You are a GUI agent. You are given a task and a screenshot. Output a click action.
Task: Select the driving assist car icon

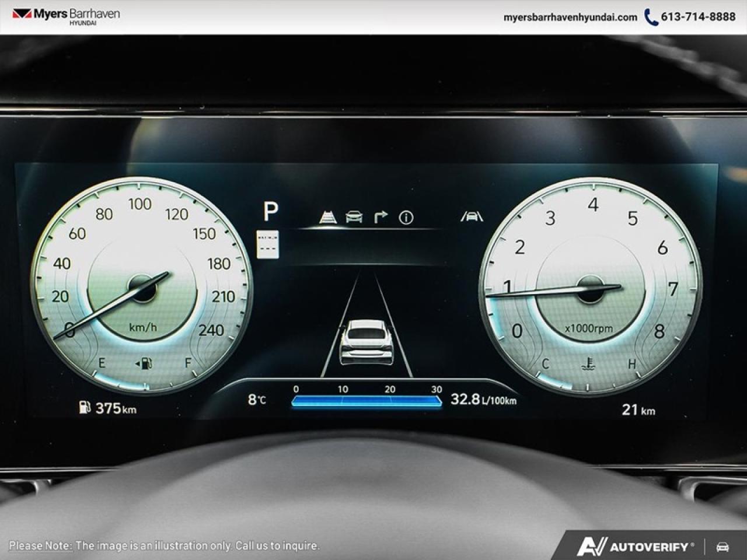pyautogui.click(x=354, y=217)
